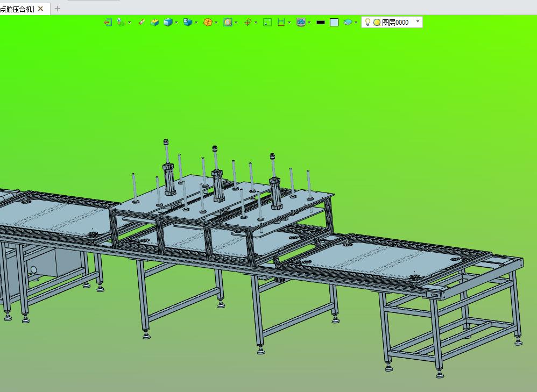Click the sketch-on-plane tool icon

click(x=121, y=22)
